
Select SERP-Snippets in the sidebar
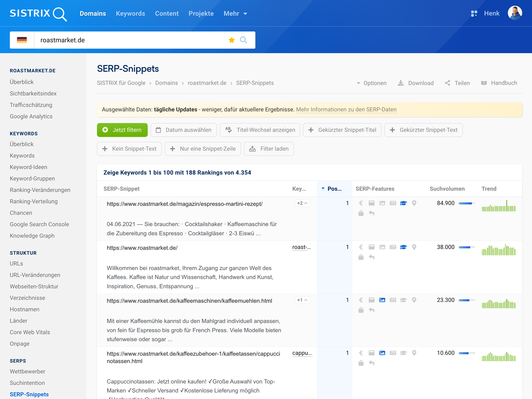pyautogui.click(x=29, y=394)
